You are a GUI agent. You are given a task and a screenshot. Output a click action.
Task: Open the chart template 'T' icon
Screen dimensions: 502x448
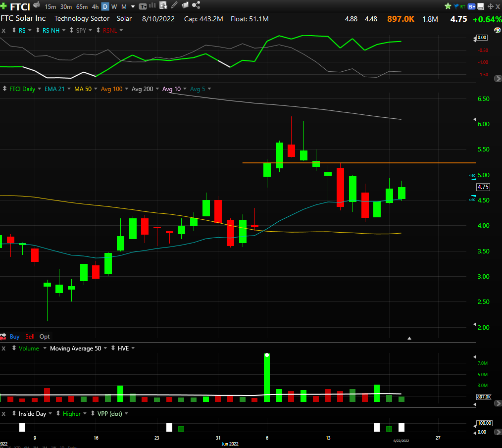(143, 6)
